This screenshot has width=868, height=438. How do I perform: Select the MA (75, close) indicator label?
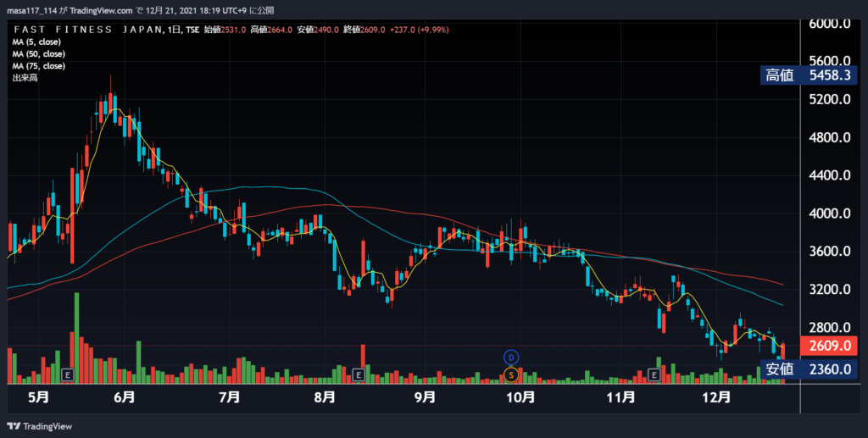coord(39,66)
